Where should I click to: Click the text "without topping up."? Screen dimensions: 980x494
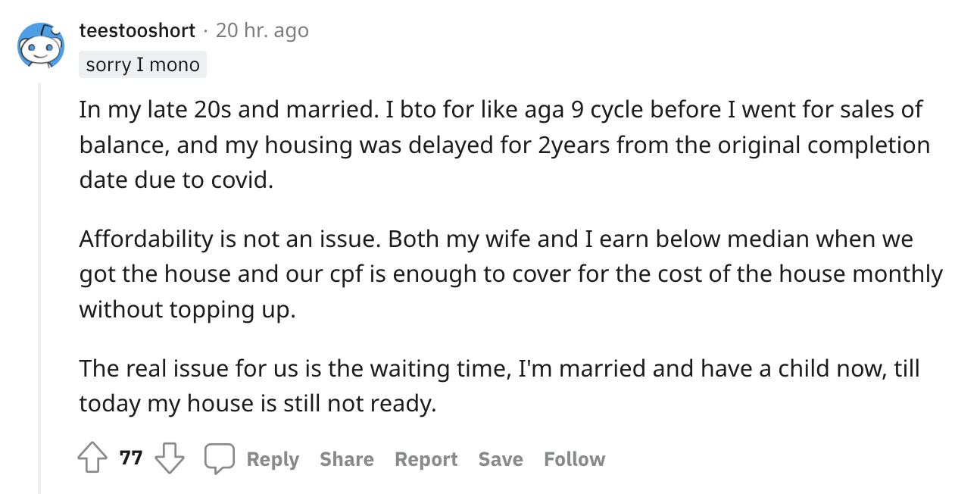coord(186,310)
